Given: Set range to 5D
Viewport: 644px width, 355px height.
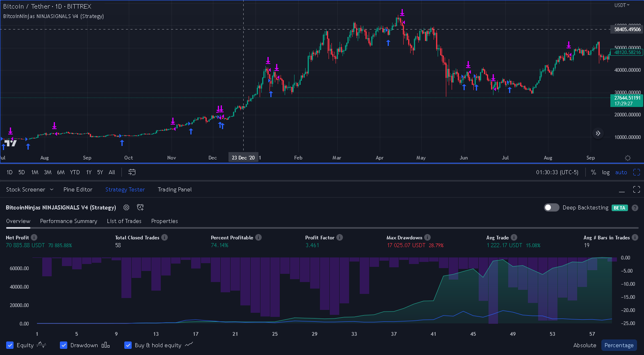Looking at the screenshot, I should coord(22,172).
